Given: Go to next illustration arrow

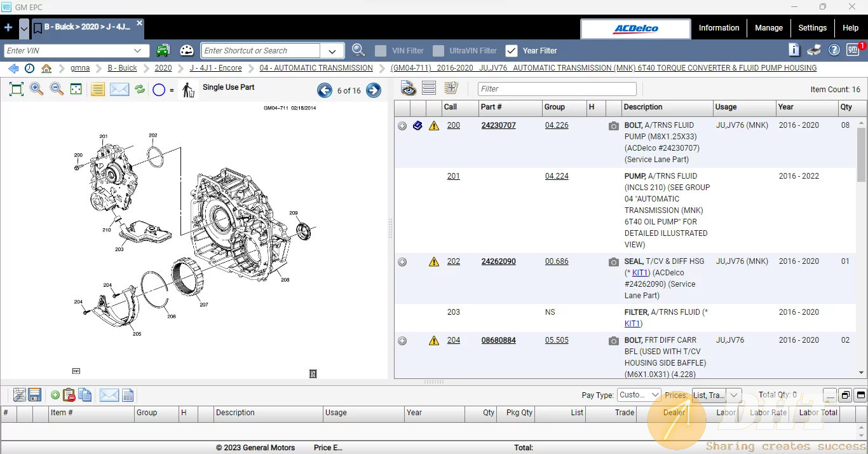Looking at the screenshot, I should 374,90.
